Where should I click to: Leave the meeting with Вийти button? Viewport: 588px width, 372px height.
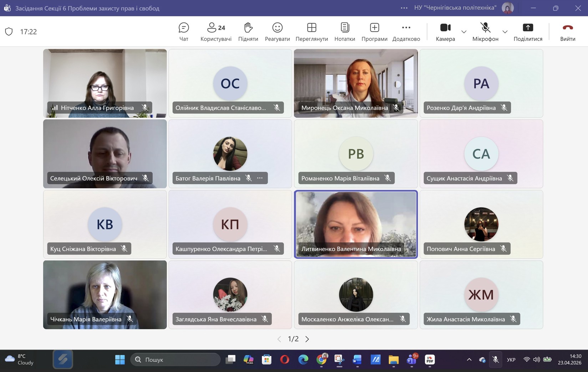click(x=567, y=32)
